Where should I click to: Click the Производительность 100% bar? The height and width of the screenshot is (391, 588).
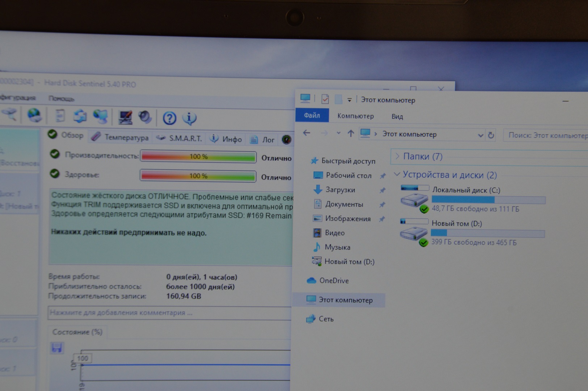(198, 157)
